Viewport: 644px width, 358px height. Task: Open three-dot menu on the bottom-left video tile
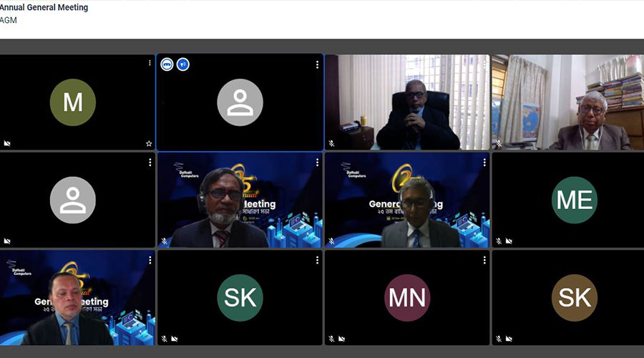[x=150, y=260]
